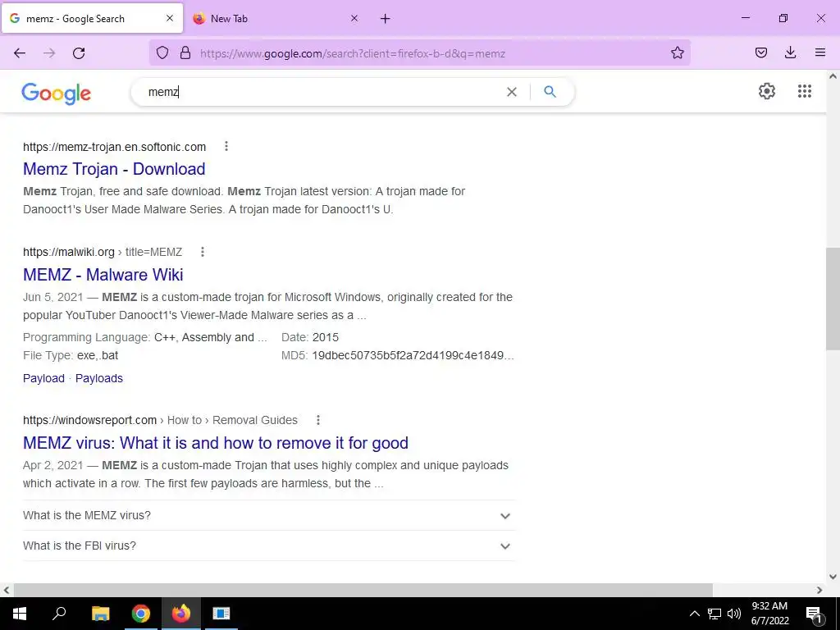Screen dimensions: 840x630
Task: Click the malwiki.org URL breadcrumb
Action: 103,252
